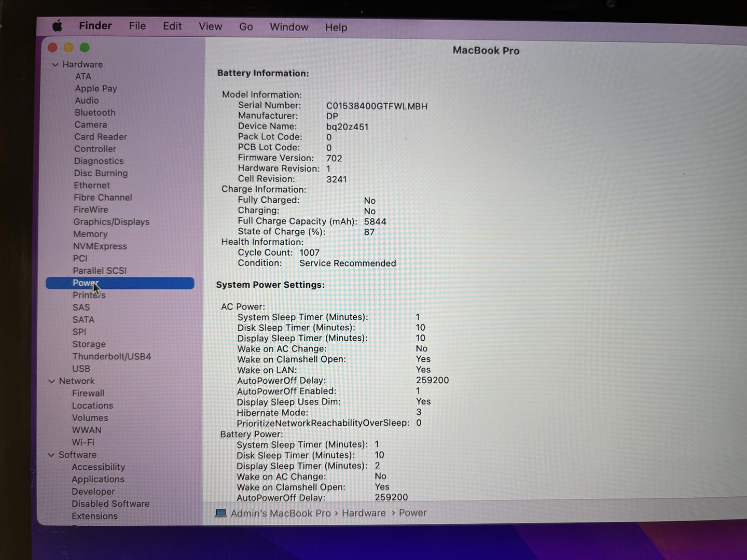Viewport: 747px width, 560px height.
Task: Click the red close window button
Action: point(52,48)
